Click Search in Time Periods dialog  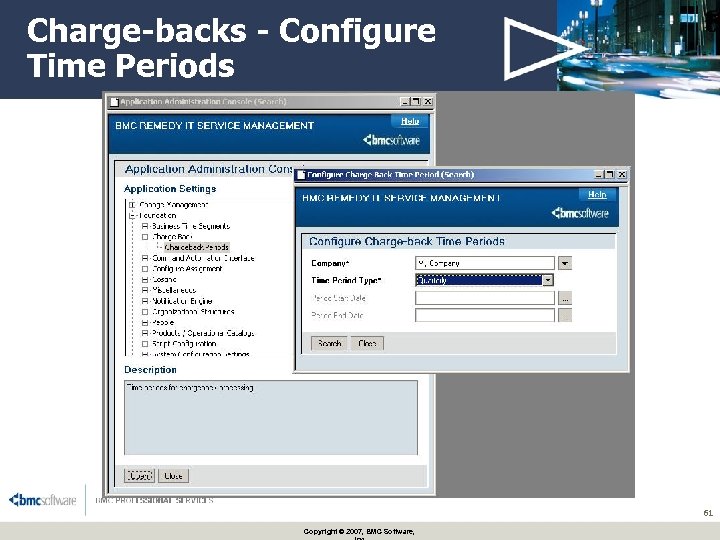[x=329, y=343]
